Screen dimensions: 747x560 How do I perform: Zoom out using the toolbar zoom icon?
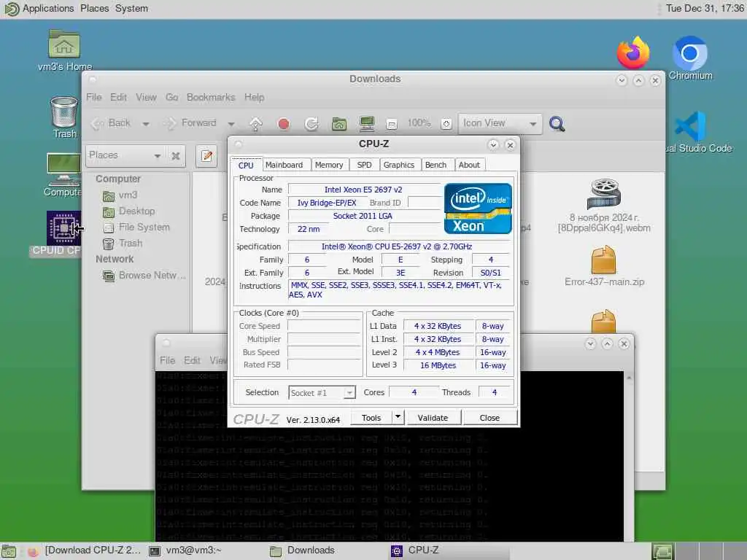(392, 124)
